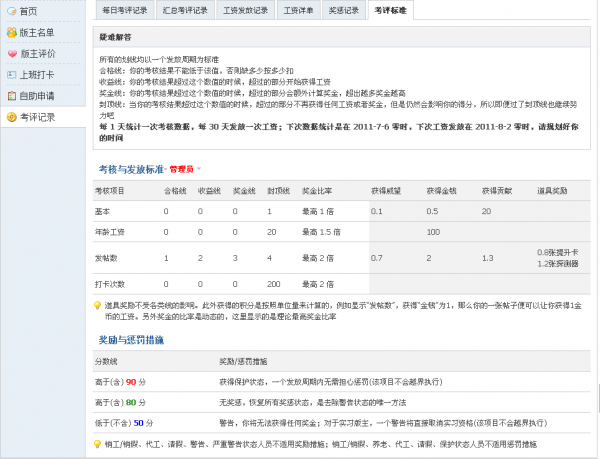
Task: Click the lightbulb icon below the penalty table
Action: pos(98,442)
